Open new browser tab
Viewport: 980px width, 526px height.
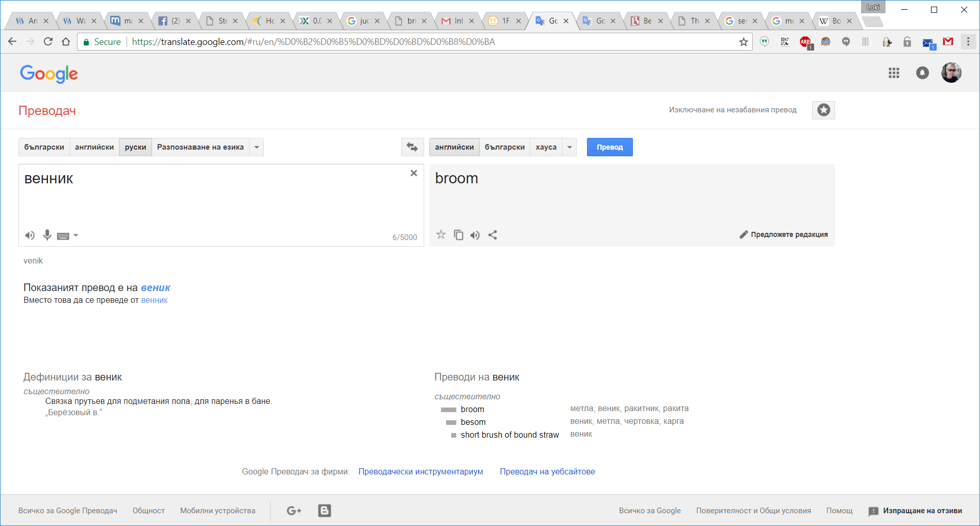(873, 21)
